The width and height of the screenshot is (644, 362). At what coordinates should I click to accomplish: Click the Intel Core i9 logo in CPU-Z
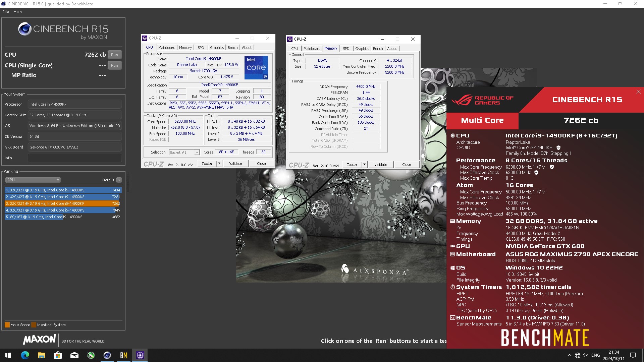(x=256, y=68)
